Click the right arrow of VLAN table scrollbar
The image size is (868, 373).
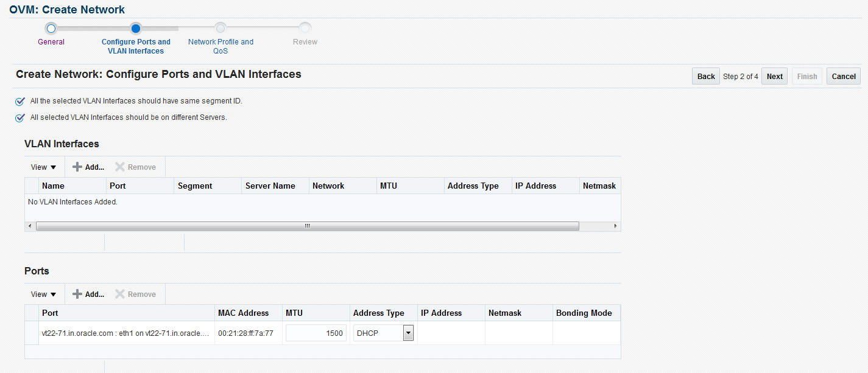pos(616,226)
